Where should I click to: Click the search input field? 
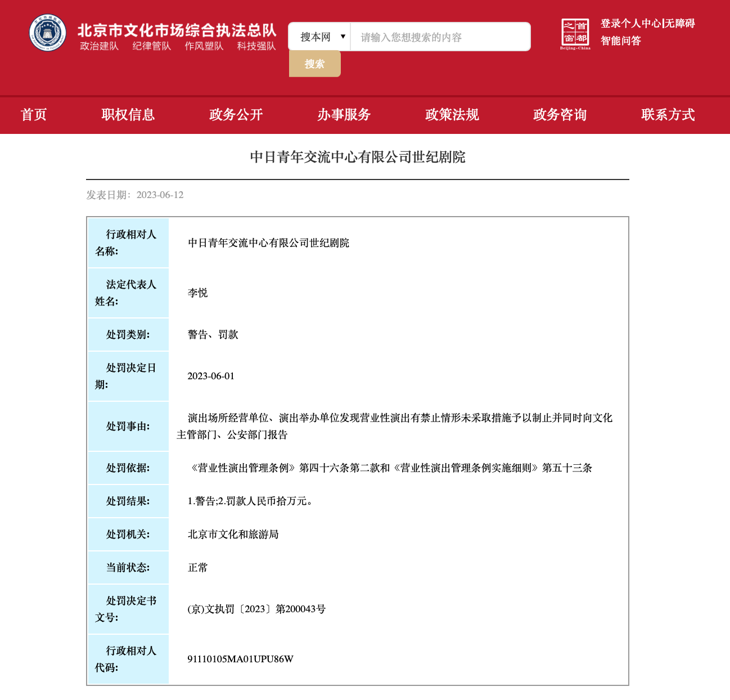tap(440, 37)
